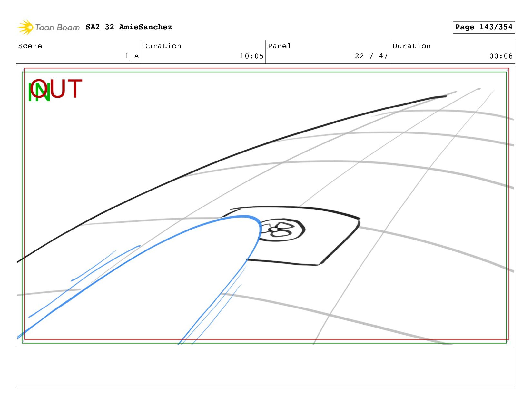This screenshot has height=411, width=532.
Task: Select the panel duration value '00:08'
Action: 501,56
